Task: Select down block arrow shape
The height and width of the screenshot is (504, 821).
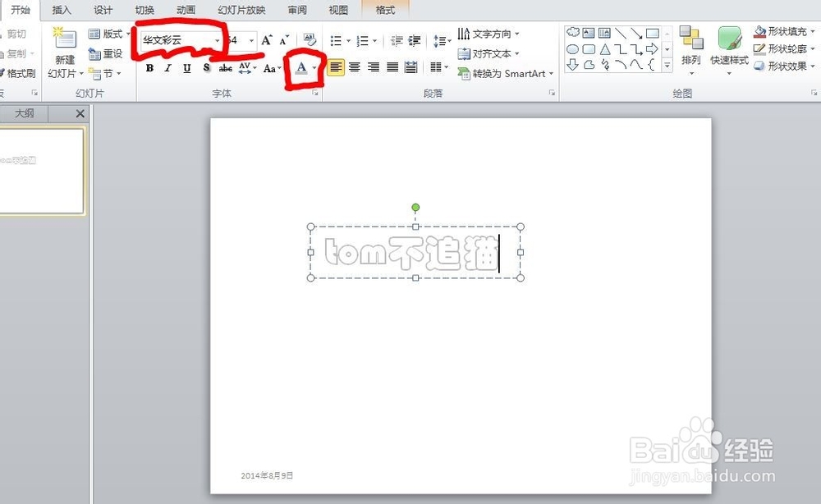Action: (573, 65)
